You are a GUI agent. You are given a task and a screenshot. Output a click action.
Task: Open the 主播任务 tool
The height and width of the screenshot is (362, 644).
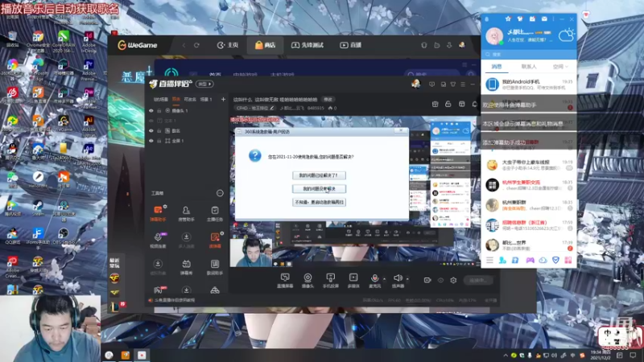(x=215, y=210)
